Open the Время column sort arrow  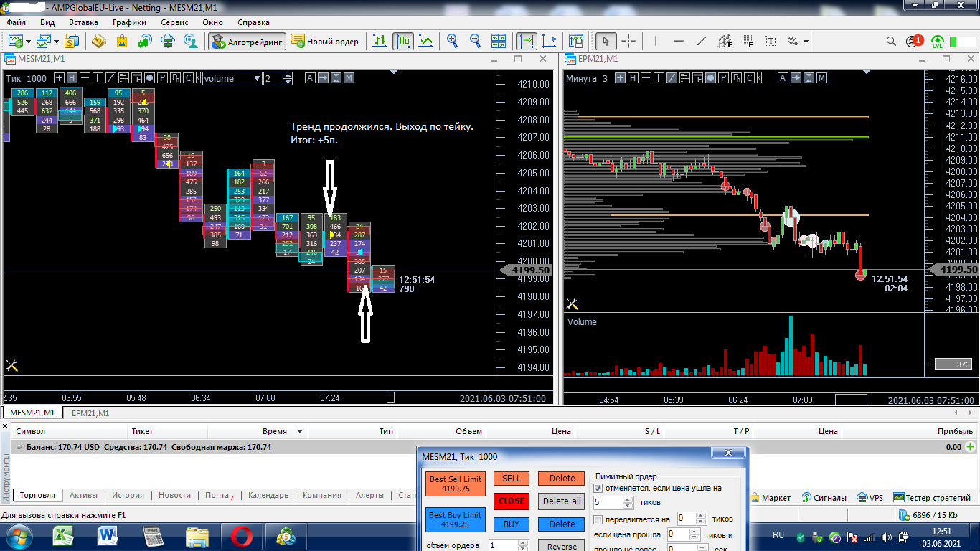click(300, 431)
